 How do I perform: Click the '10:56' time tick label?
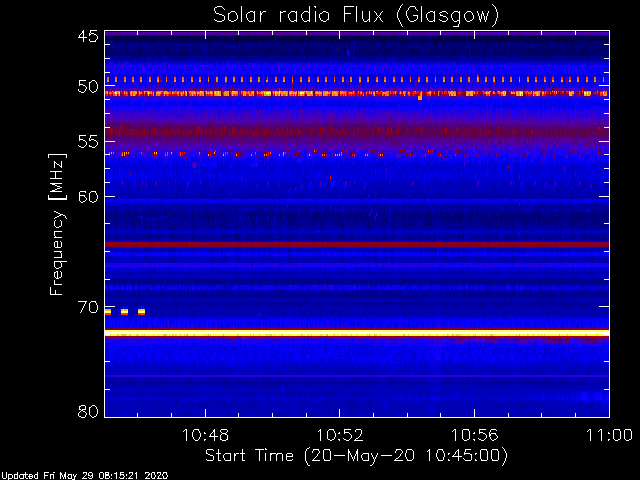tap(475, 435)
